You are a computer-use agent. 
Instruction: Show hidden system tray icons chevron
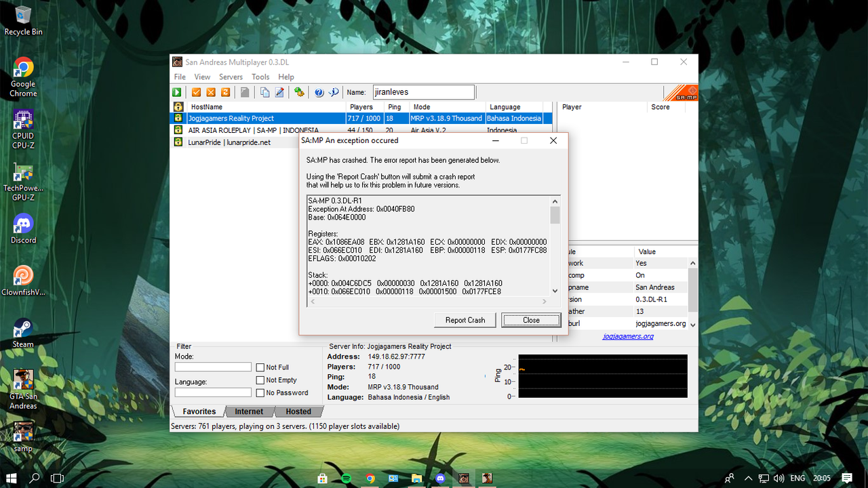748,478
